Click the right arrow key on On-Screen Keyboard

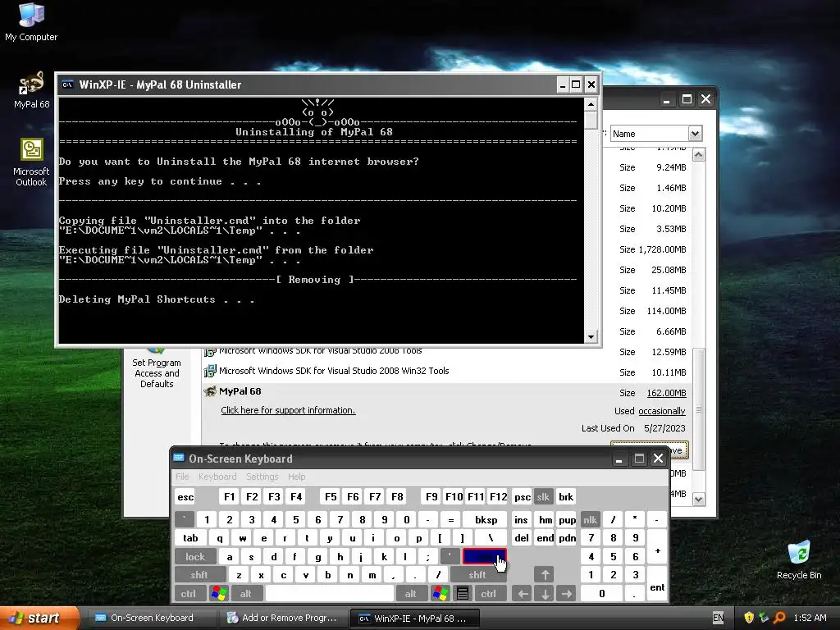click(x=567, y=594)
